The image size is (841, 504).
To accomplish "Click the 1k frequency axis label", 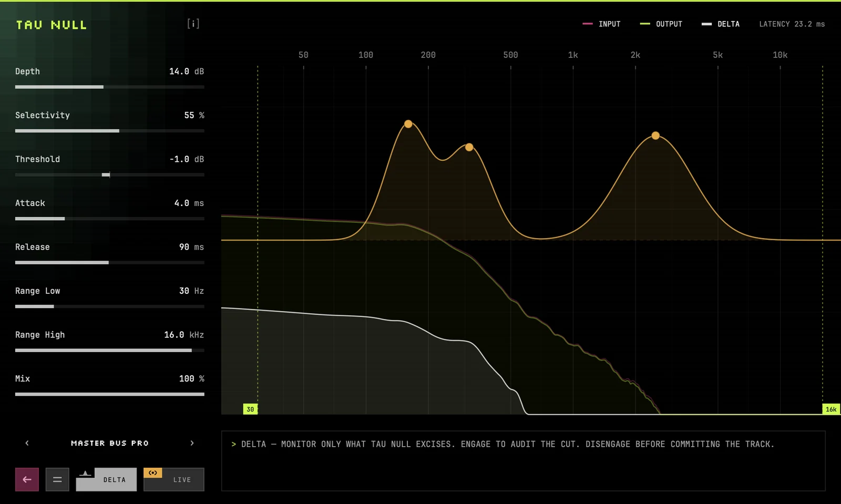I will click(x=573, y=55).
